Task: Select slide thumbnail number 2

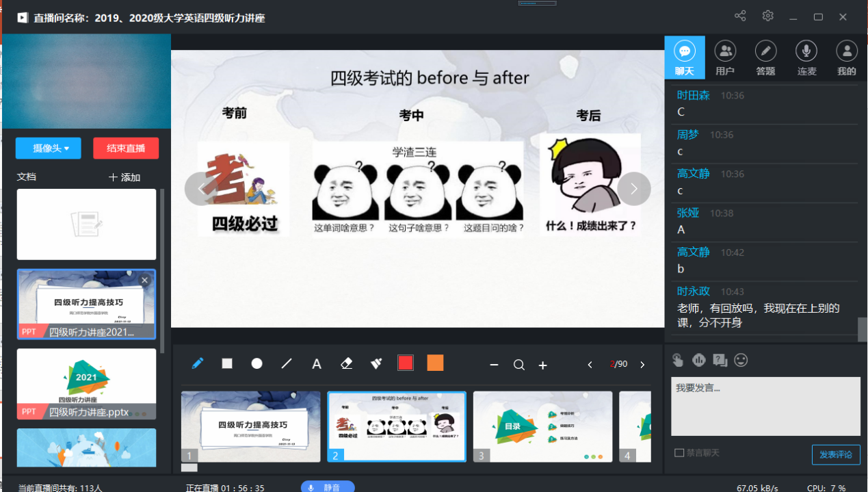Action: tap(397, 426)
